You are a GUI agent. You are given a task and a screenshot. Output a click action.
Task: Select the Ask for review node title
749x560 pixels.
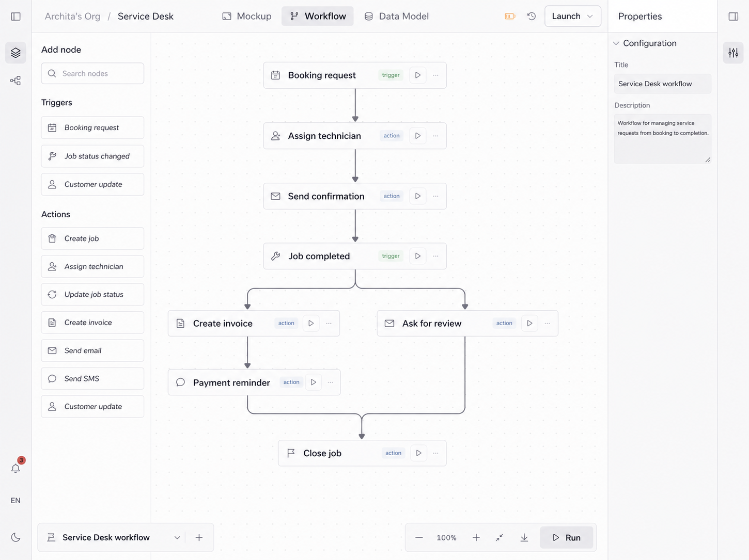pos(432,323)
